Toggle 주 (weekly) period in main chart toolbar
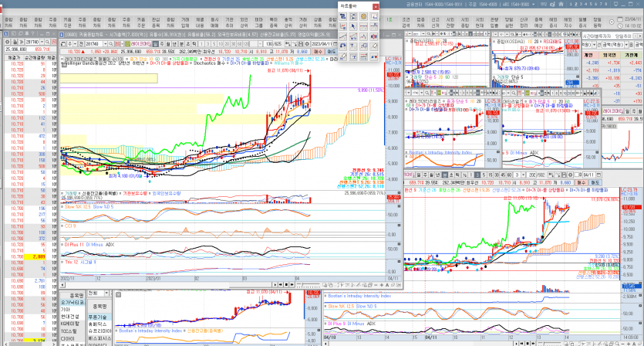This screenshot has width=644, height=346. pyautogui.click(x=162, y=44)
